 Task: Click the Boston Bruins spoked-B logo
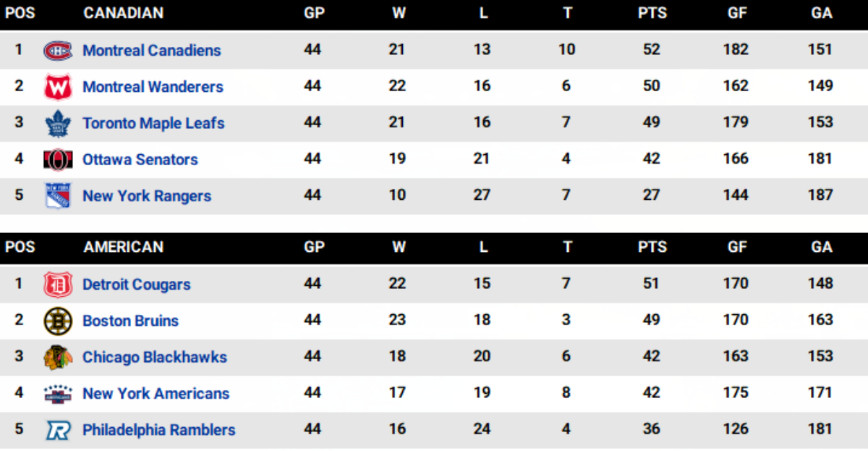tap(58, 321)
